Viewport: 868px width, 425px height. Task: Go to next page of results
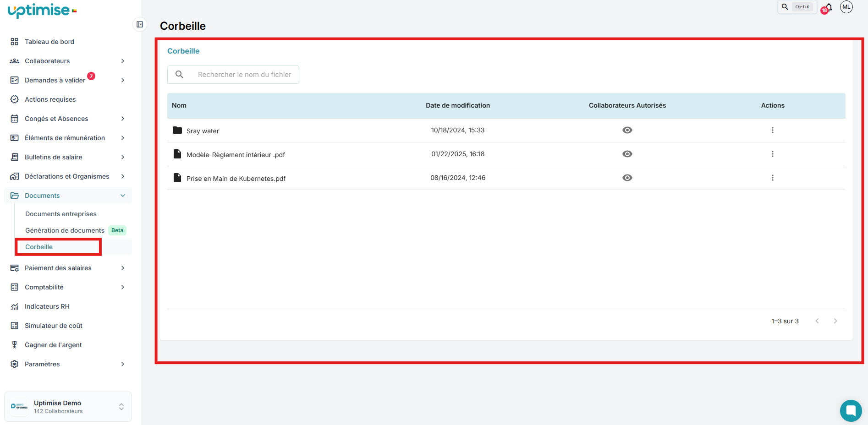[835, 321]
